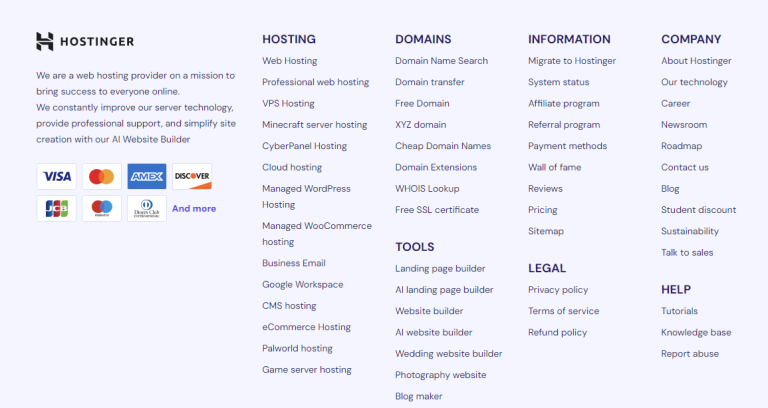Open Student discount link
Viewport: 768px width, 408px height.
pyautogui.click(x=698, y=210)
